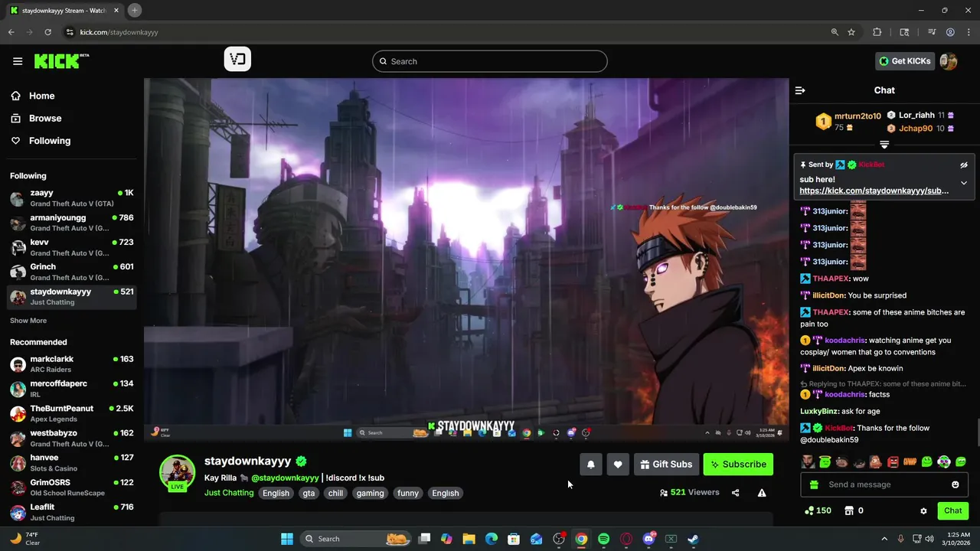Screen dimensions: 980x551
Task: Expand the gift leaderboard chevron
Action: pyautogui.click(x=884, y=145)
